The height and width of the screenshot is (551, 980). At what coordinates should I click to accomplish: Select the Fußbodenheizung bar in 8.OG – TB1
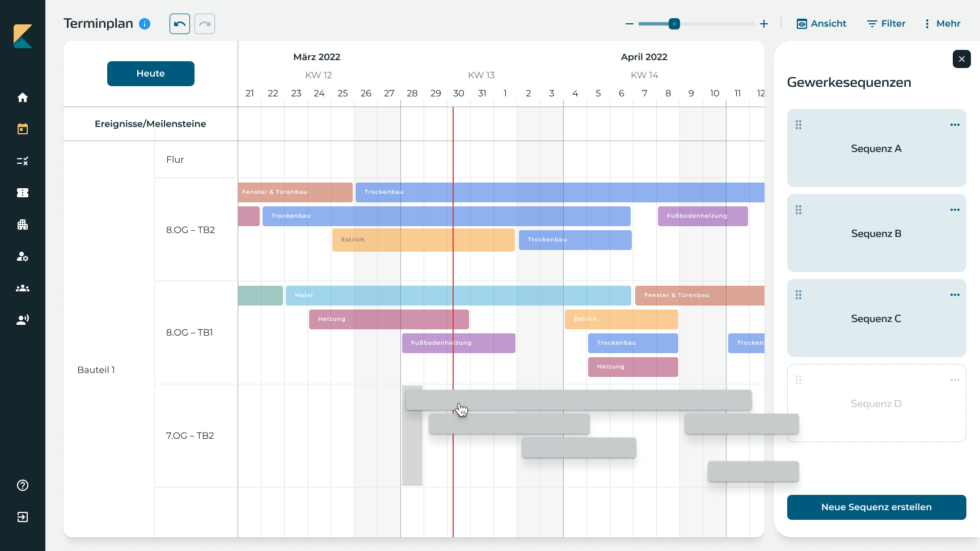tap(459, 343)
